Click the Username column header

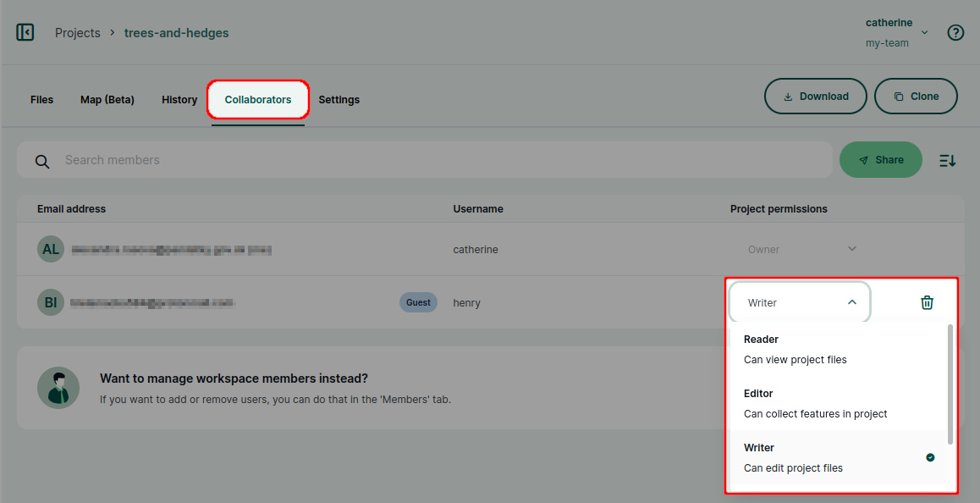(x=478, y=209)
